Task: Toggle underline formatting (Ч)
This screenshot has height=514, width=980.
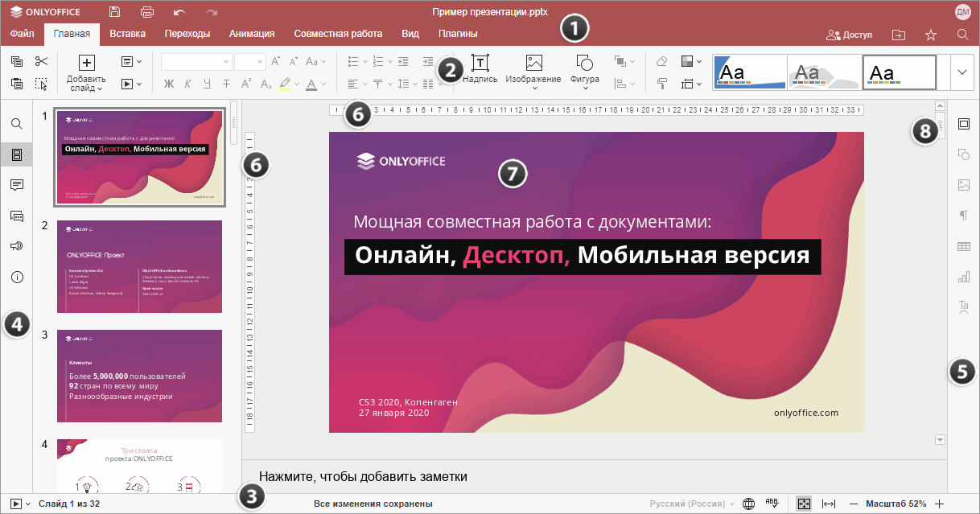Action: (207, 84)
